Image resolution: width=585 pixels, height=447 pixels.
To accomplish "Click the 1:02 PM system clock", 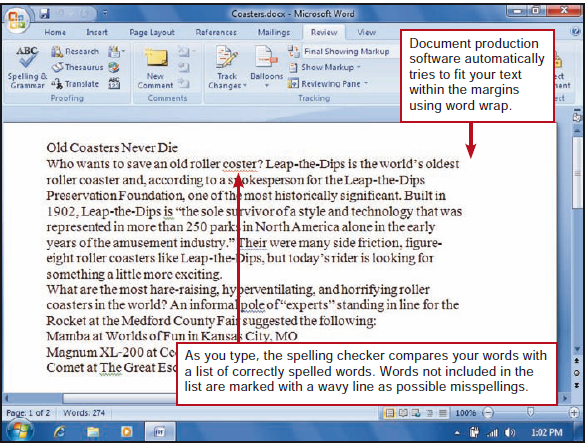I will click(x=547, y=432).
